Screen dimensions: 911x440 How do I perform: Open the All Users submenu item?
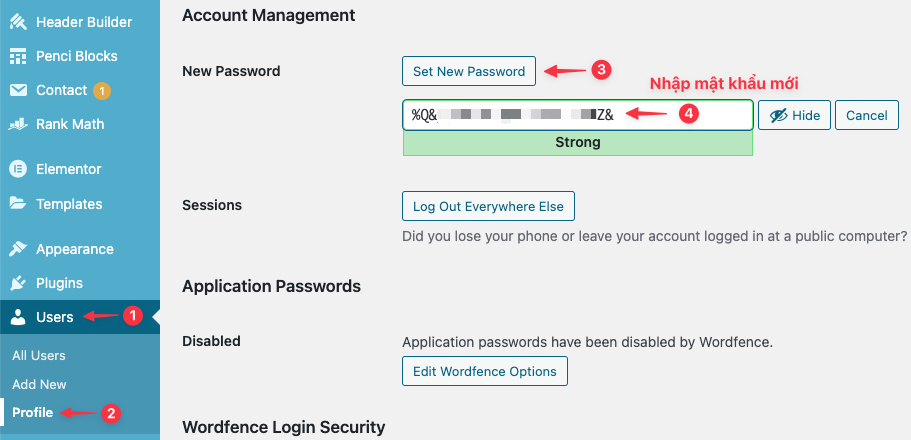point(39,355)
